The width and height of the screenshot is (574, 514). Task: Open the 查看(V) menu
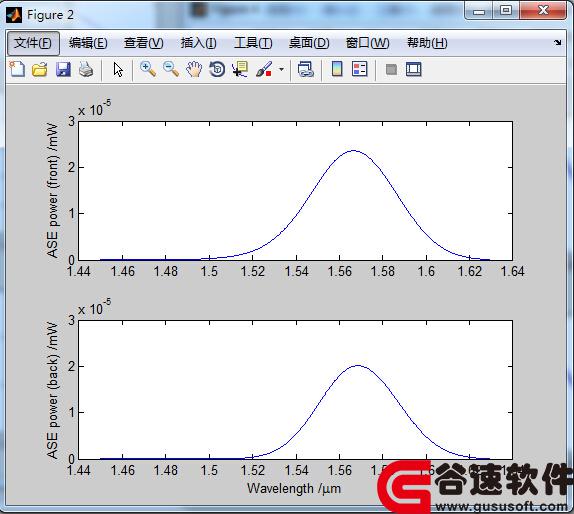144,43
